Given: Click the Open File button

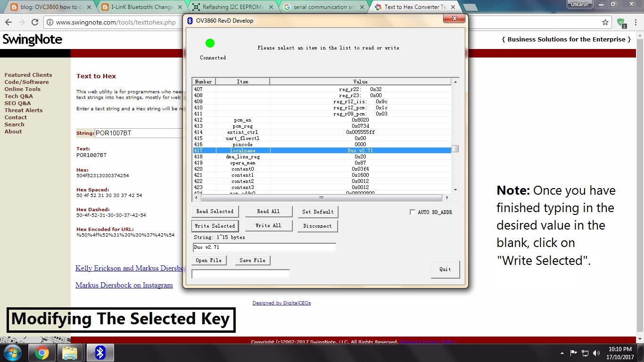Looking at the screenshot, I should [x=209, y=260].
